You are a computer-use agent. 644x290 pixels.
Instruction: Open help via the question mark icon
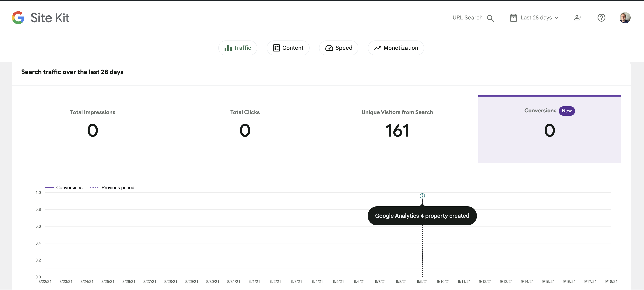[601, 17]
